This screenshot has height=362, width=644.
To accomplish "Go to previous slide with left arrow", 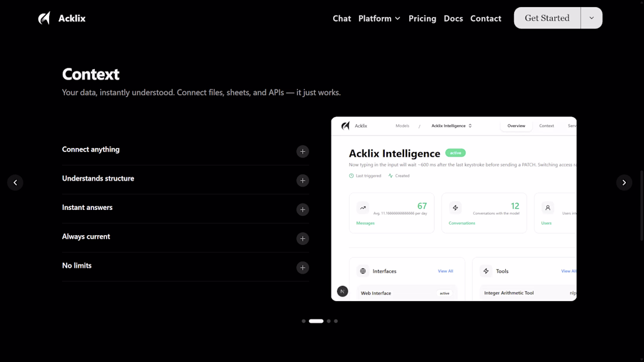I will click(x=15, y=182).
